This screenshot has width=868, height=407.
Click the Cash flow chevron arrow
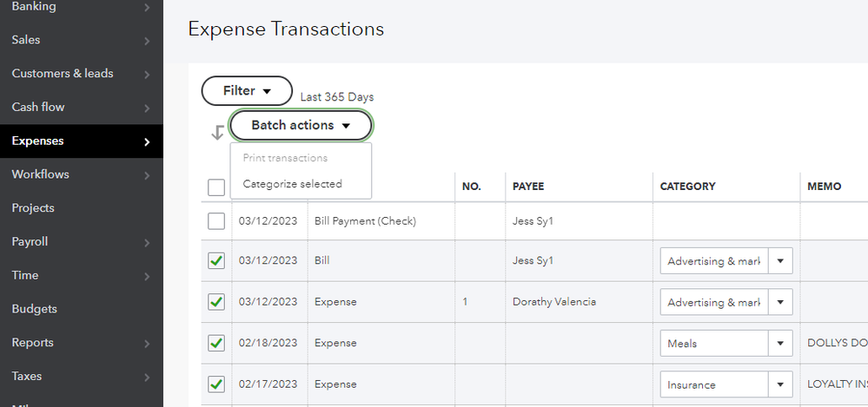pyautogui.click(x=146, y=108)
